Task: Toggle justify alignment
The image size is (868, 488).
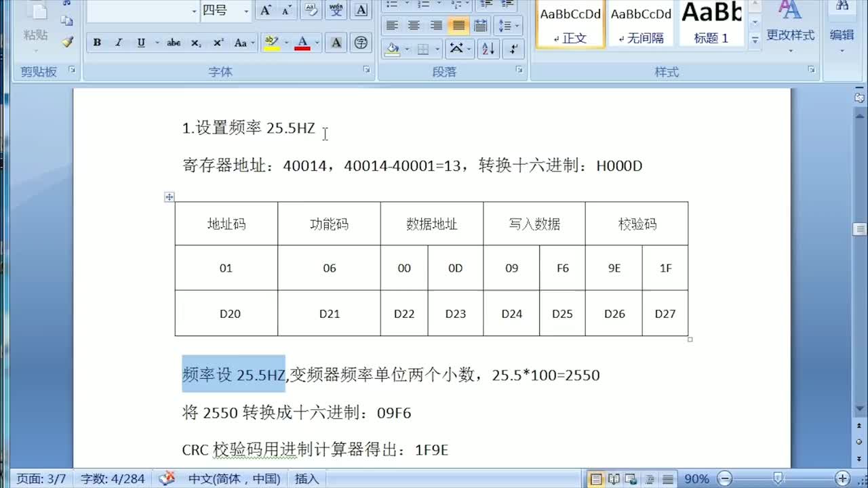Action: pyautogui.click(x=458, y=26)
